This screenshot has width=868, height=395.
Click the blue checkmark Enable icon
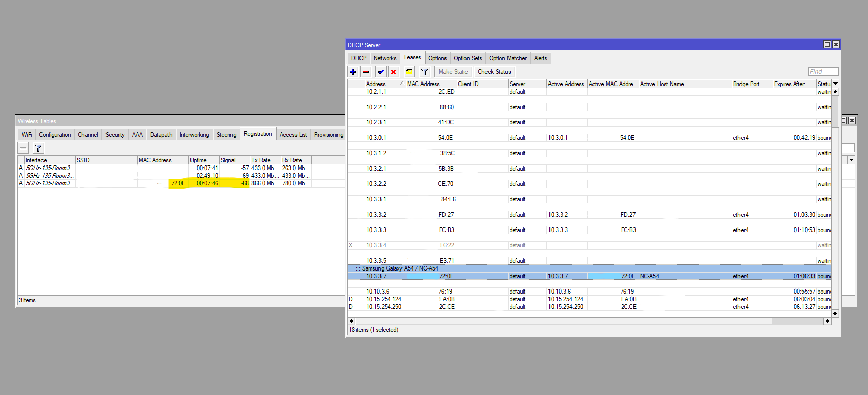[x=380, y=72]
